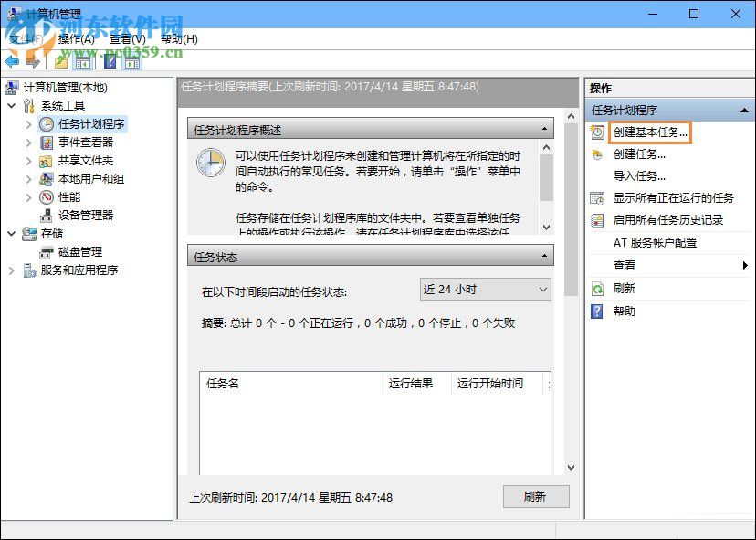Click the back navigation arrow
Screen dimensions: 756x540
tap(10, 61)
